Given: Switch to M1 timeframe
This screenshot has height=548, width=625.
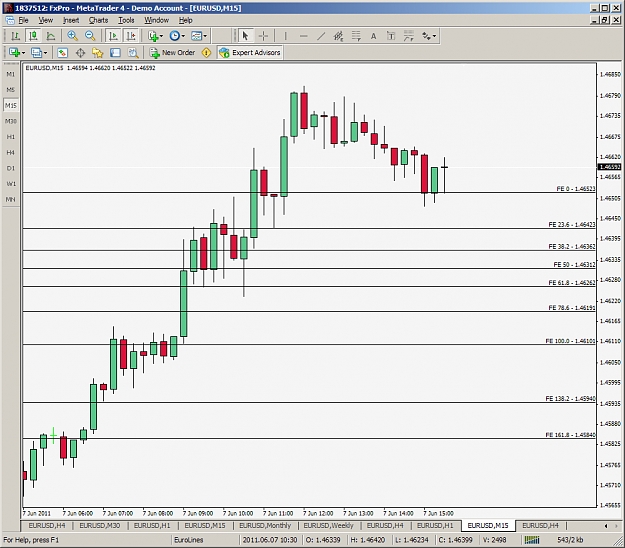Looking at the screenshot, I should point(11,74).
